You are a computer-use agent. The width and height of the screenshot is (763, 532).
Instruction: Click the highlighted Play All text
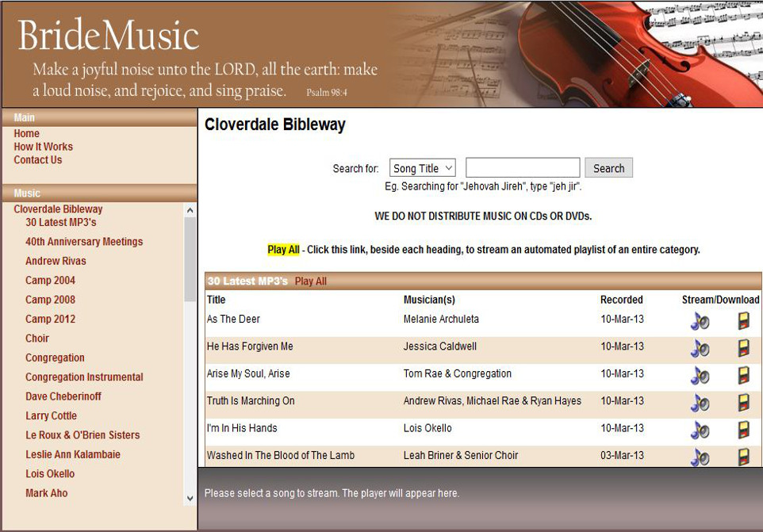(x=283, y=250)
